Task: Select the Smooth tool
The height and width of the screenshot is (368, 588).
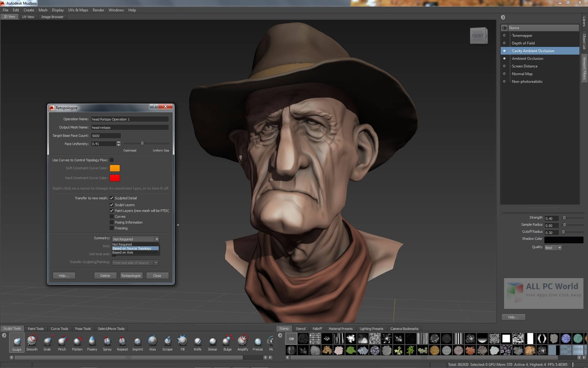Action: tap(32, 343)
